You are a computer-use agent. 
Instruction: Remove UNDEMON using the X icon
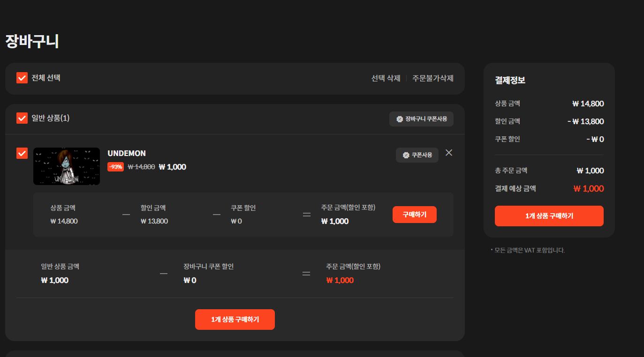click(x=448, y=153)
